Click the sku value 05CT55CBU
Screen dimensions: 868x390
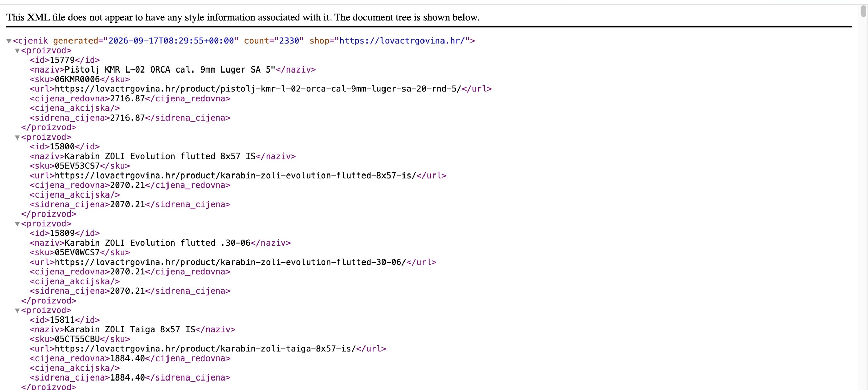point(77,339)
